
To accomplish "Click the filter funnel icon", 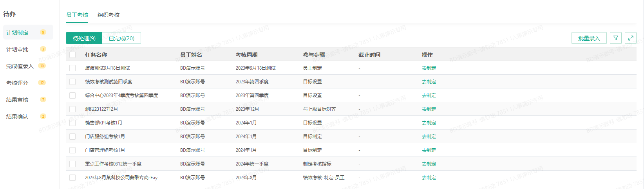I will coord(615,38).
